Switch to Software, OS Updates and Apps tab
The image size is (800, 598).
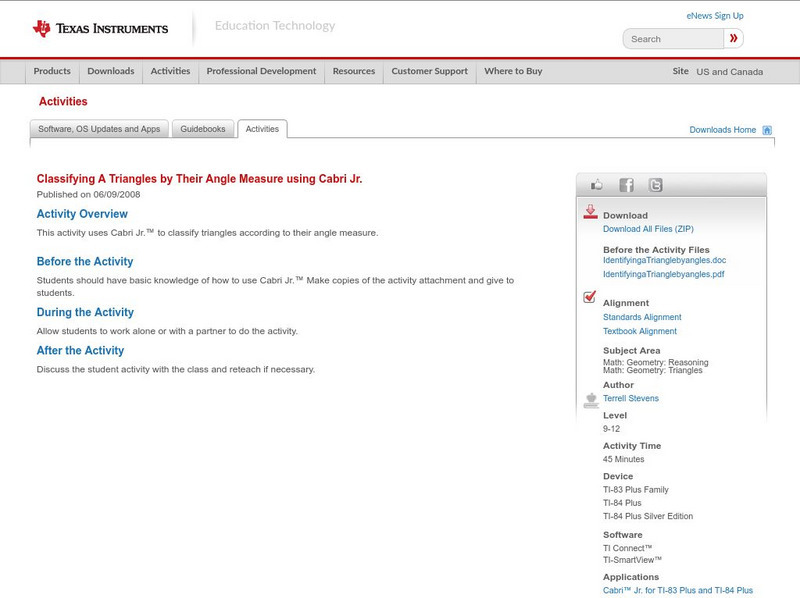pyautogui.click(x=99, y=129)
